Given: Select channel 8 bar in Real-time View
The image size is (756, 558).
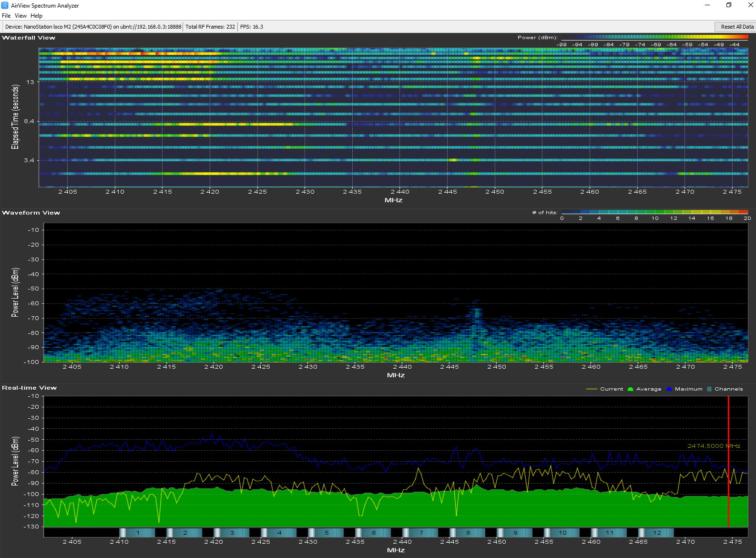Looking at the screenshot, I should tap(468, 533).
